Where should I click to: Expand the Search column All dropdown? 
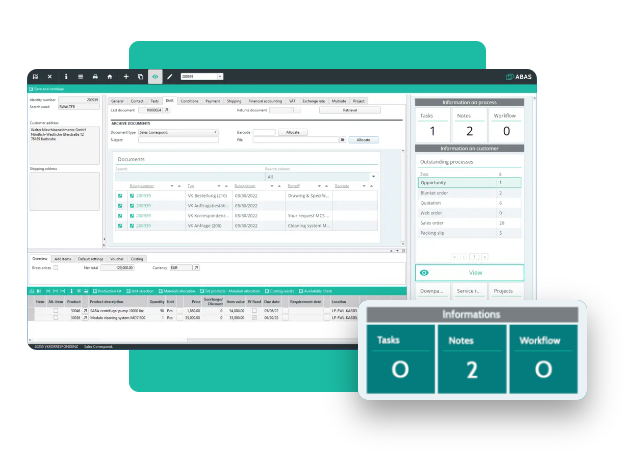click(x=373, y=177)
